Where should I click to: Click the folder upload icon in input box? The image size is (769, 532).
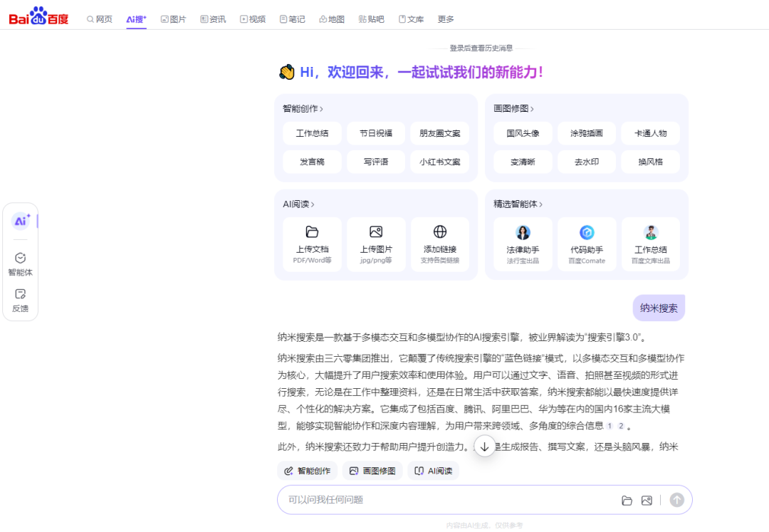[x=627, y=500]
